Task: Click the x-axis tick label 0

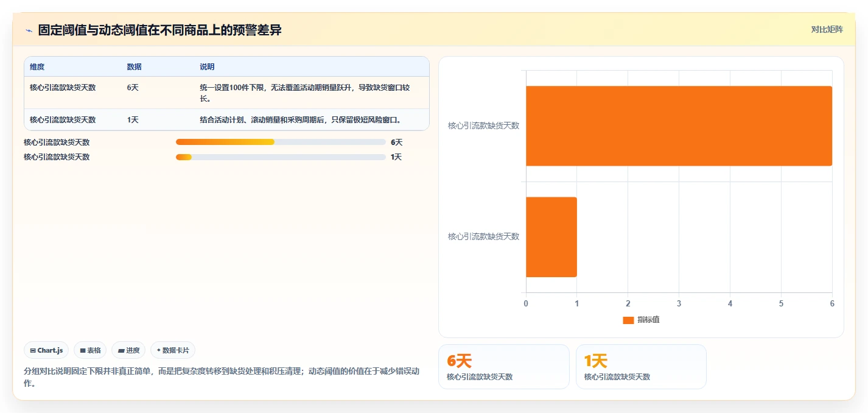Action: tap(526, 303)
